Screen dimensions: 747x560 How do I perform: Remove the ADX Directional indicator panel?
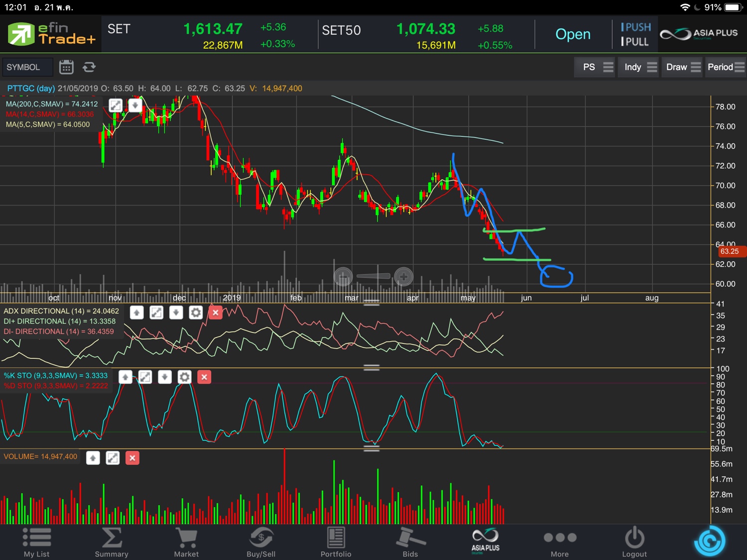click(215, 313)
